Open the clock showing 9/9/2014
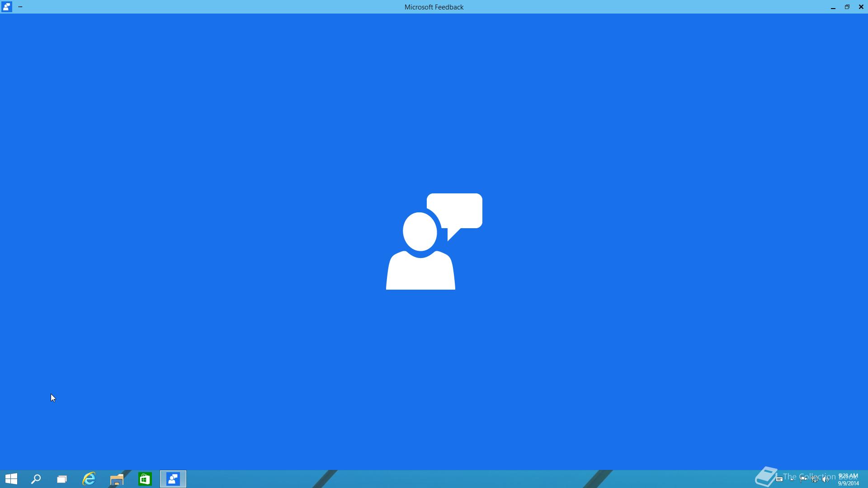Image resolution: width=868 pixels, height=488 pixels. [848, 479]
